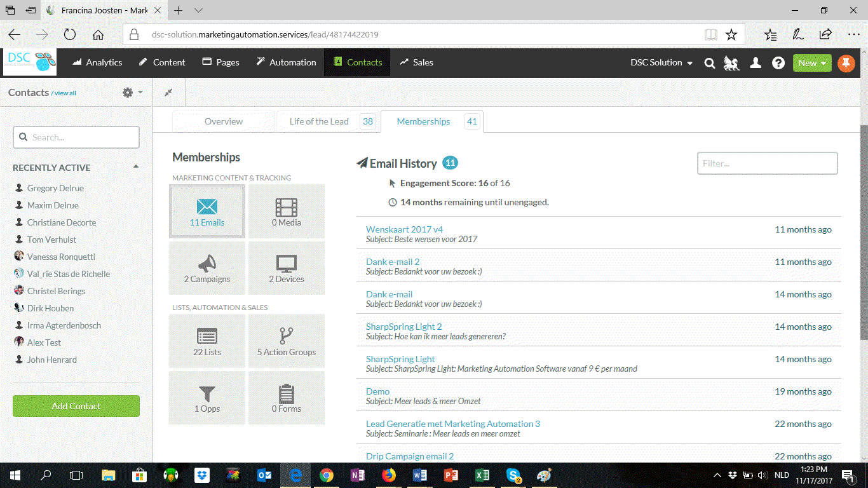This screenshot has height=488, width=868.
Task: Open the Contacts gear settings dropdown
Action: click(x=131, y=92)
